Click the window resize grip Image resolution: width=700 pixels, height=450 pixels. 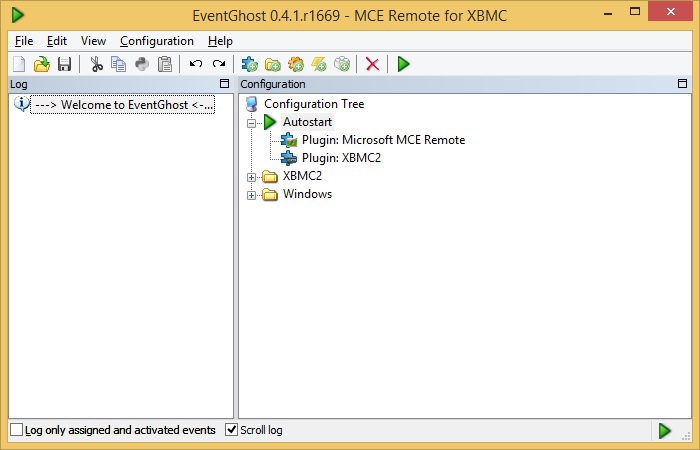coord(686,436)
